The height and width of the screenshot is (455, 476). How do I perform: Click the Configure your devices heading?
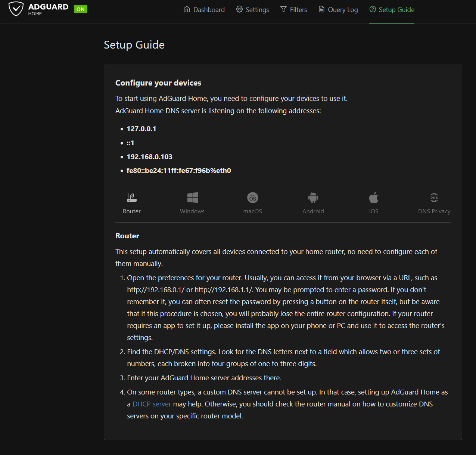click(x=158, y=83)
